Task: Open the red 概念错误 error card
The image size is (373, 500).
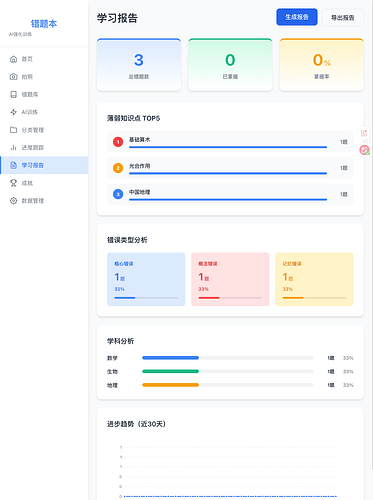Action: click(x=230, y=279)
